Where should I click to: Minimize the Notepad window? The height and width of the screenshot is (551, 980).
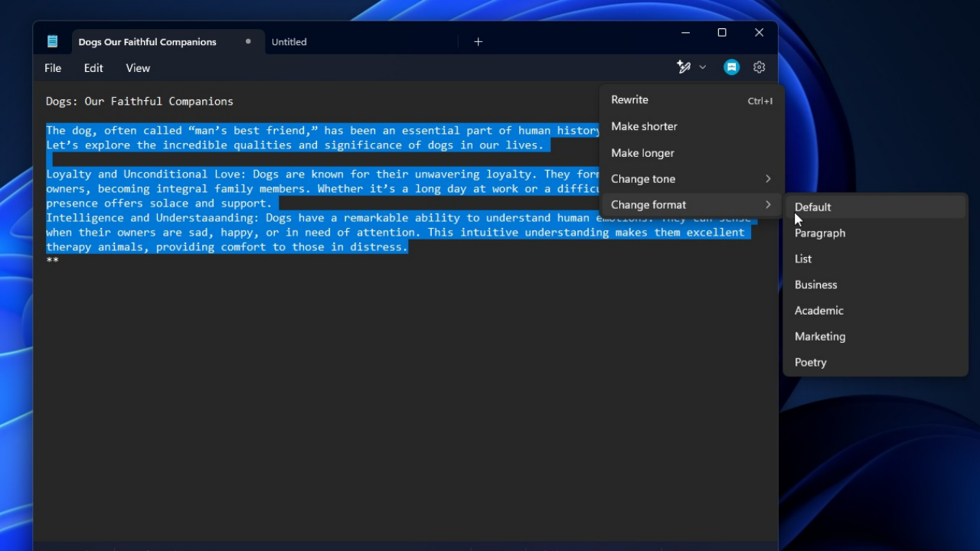point(685,33)
